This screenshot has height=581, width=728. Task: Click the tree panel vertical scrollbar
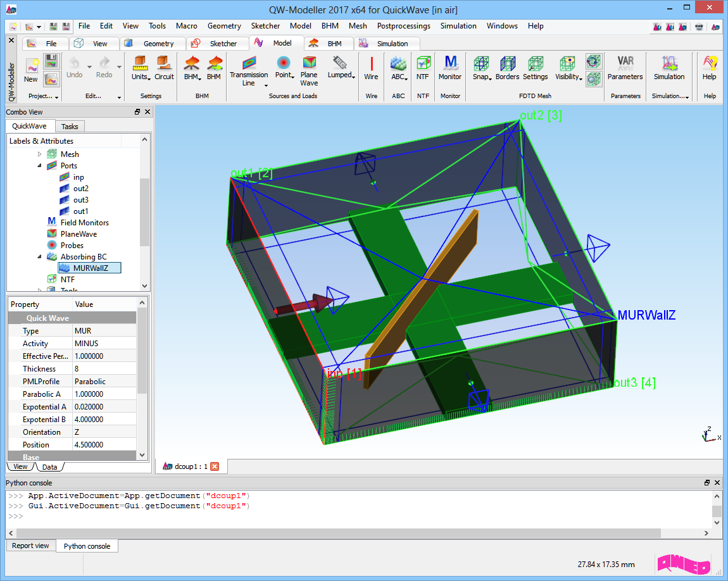pyautogui.click(x=144, y=212)
